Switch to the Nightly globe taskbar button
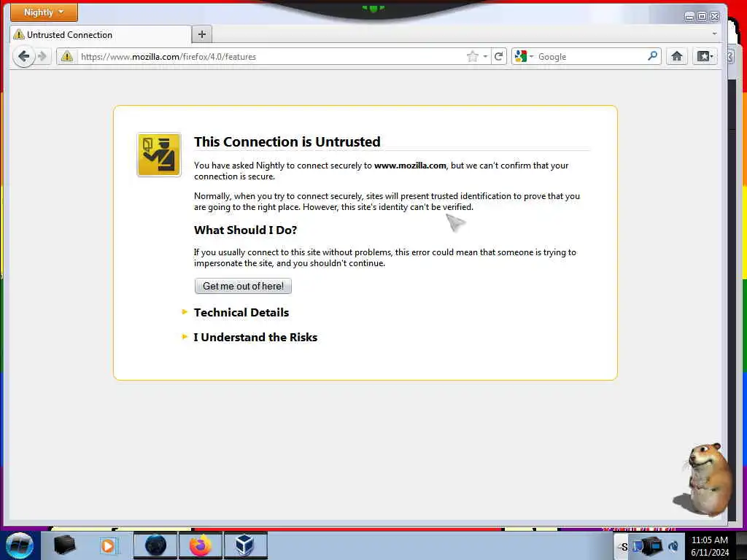747x560 pixels. click(x=155, y=545)
